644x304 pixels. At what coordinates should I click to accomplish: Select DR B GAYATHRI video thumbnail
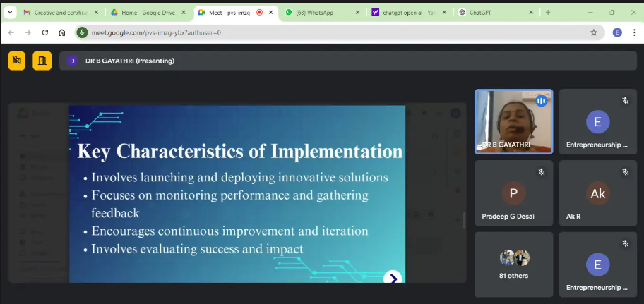(513, 121)
